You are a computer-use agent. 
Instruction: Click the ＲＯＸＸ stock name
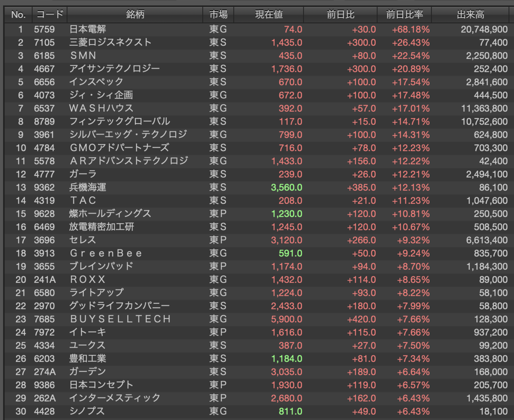click(87, 279)
